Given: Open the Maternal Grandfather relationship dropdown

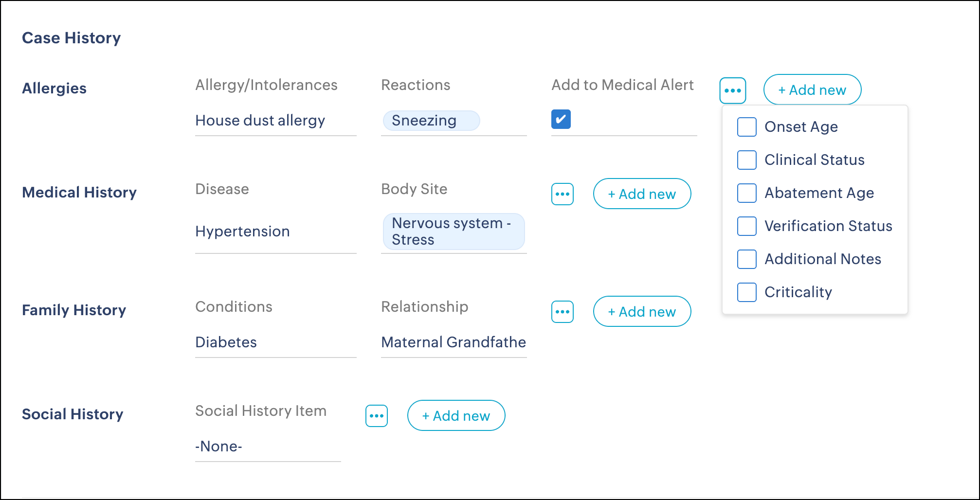Looking at the screenshot, I should [454, 342].
